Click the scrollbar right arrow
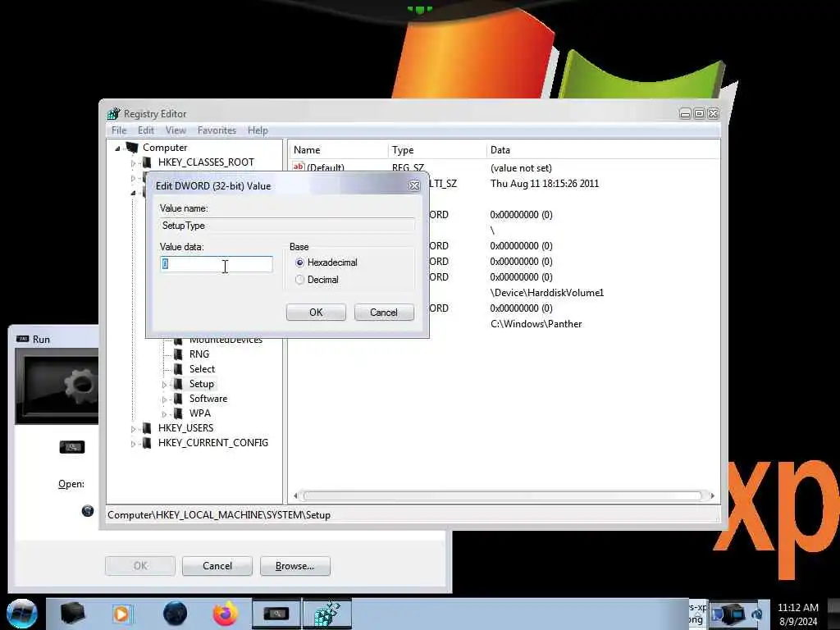 712,496
